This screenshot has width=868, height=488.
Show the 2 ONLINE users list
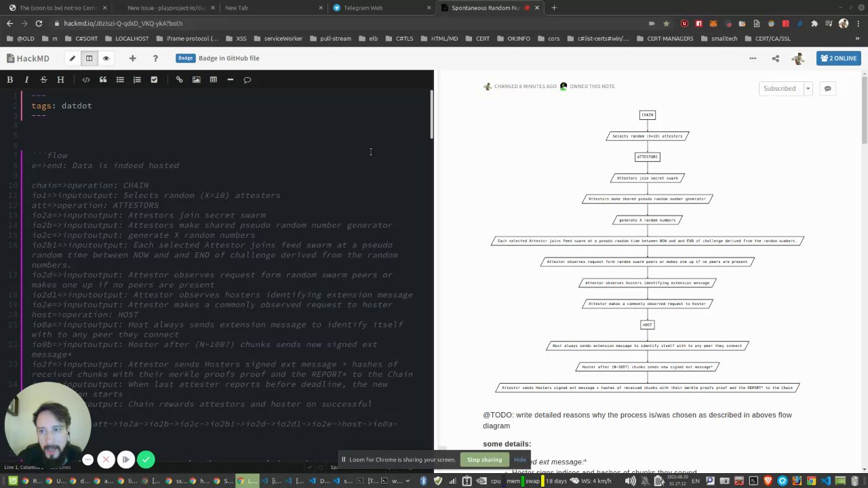838,58
